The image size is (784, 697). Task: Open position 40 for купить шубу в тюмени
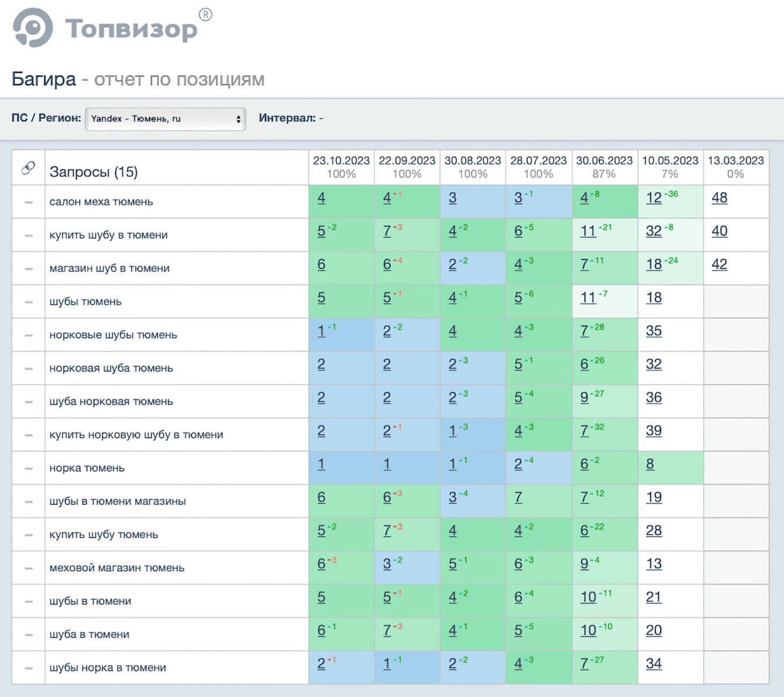click(x=719, y=232)
